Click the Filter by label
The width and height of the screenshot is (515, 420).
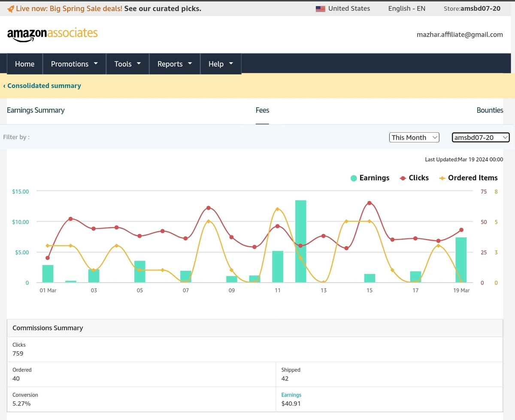pos(16,137)
